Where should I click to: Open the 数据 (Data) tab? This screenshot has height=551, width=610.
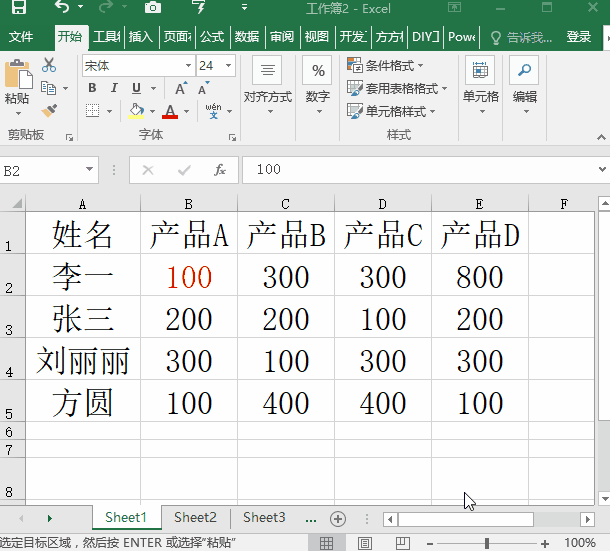coord(247,37)
